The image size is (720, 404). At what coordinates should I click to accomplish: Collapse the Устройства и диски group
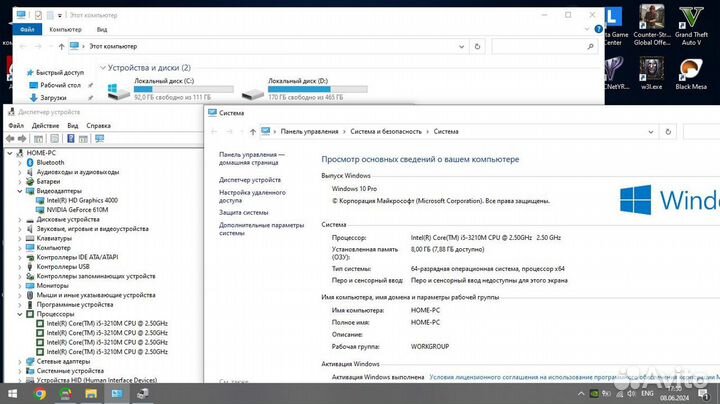[x=103, y=68]
